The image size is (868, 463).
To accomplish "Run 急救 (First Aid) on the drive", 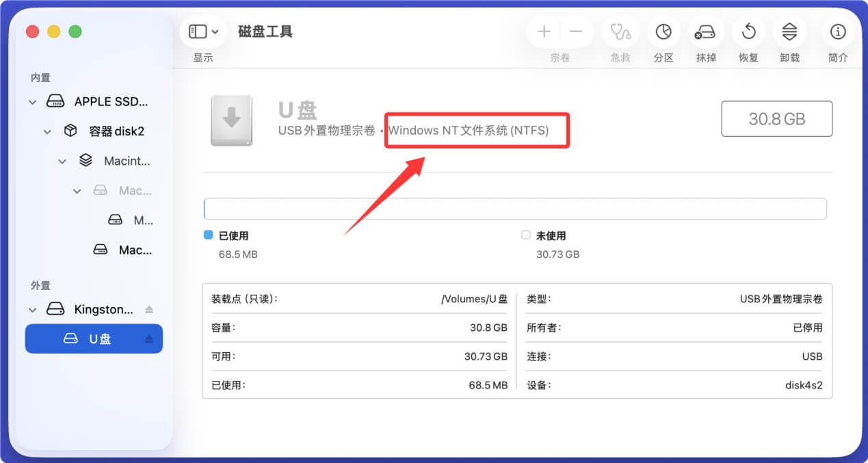I will coord(620,31).
